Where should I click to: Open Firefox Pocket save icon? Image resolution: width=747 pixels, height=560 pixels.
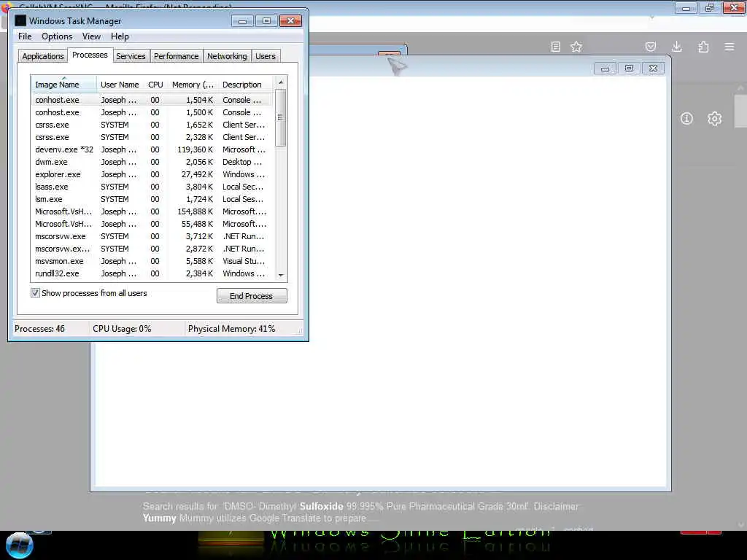coord(650,47)
